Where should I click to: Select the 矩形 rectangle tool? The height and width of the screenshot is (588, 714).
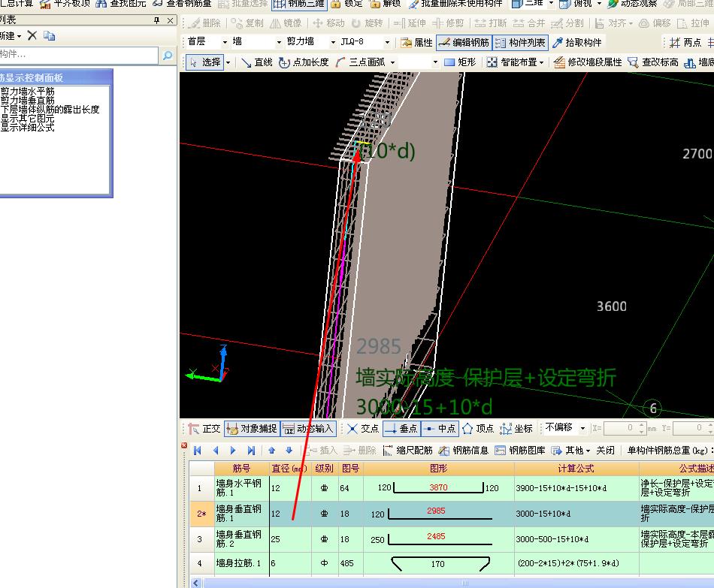click(460, 62)
